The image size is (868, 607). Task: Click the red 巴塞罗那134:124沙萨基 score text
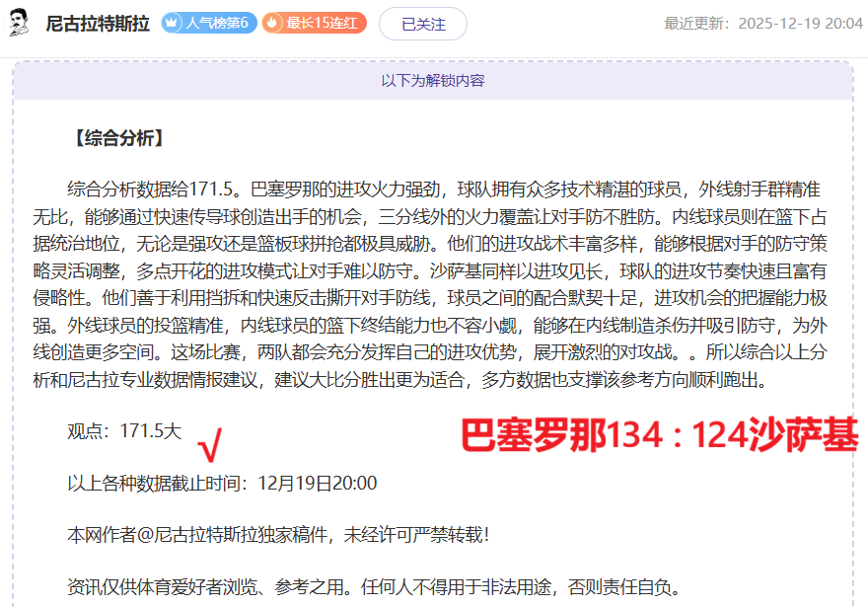coord(660,435)
